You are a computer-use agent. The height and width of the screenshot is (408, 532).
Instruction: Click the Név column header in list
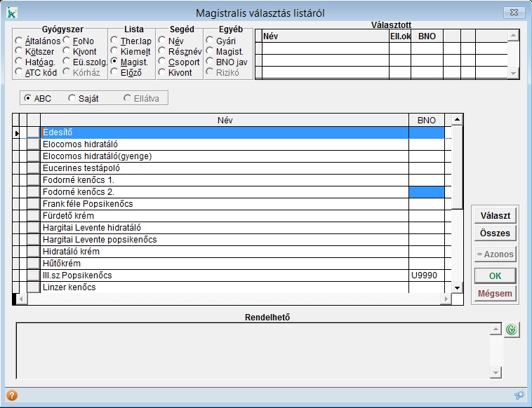(x=225, y=121)
